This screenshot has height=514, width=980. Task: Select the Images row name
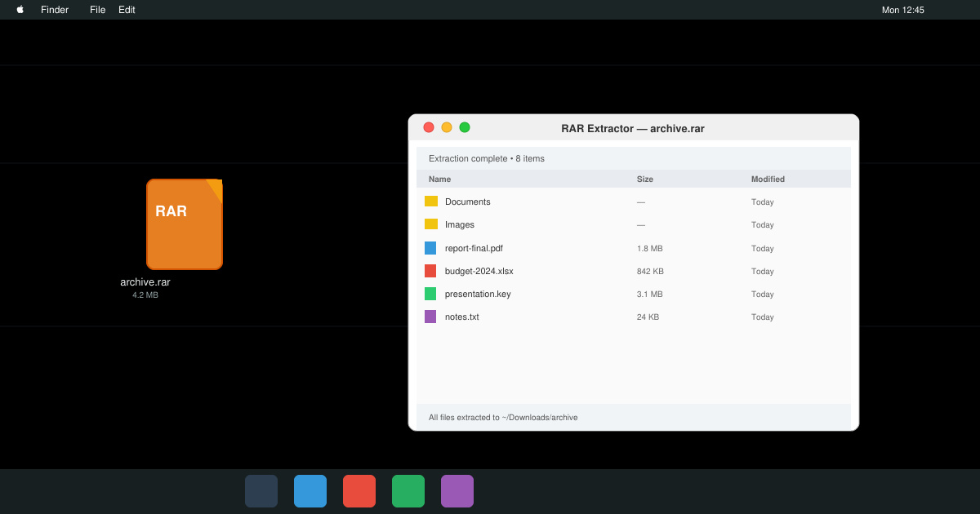click(460, 224)
